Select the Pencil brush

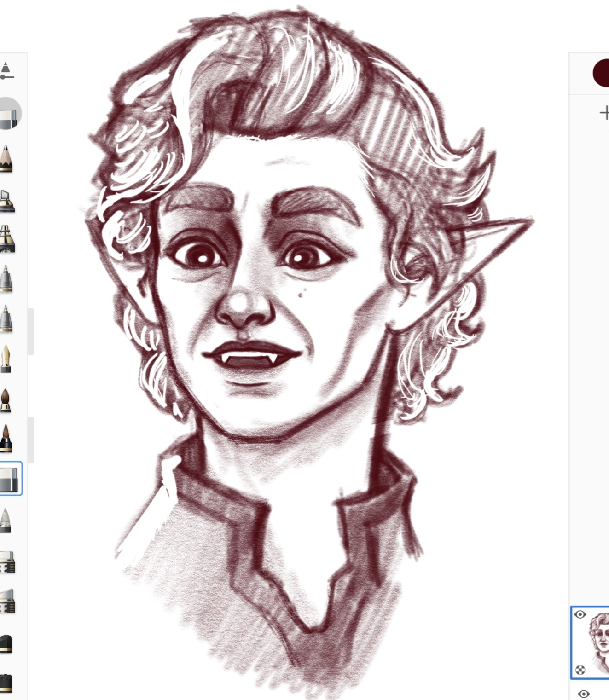pos(6,159)
